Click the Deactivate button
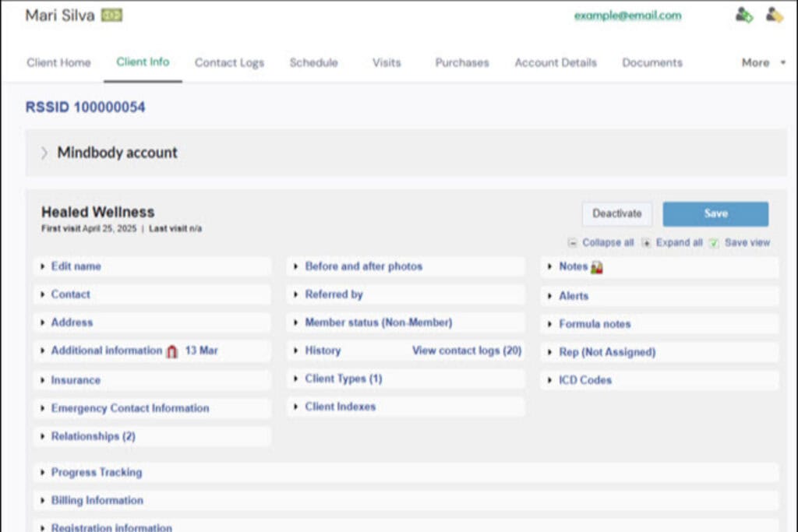 616,214
